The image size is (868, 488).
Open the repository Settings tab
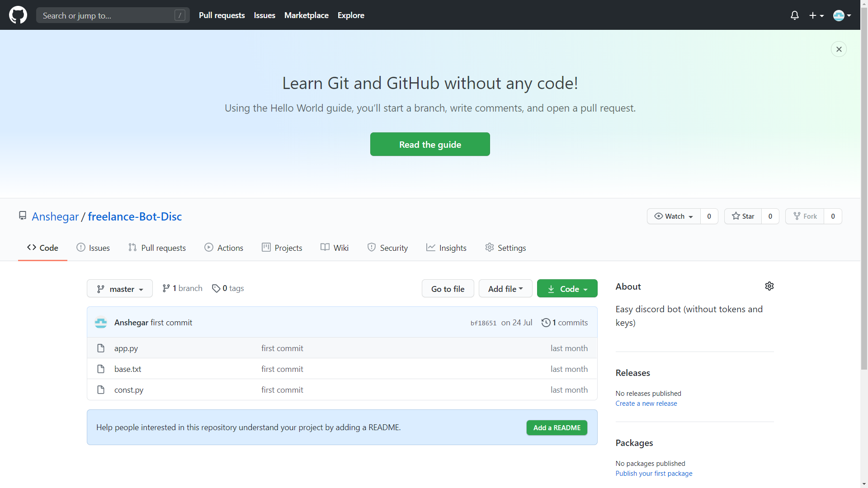tap(505, 248)
